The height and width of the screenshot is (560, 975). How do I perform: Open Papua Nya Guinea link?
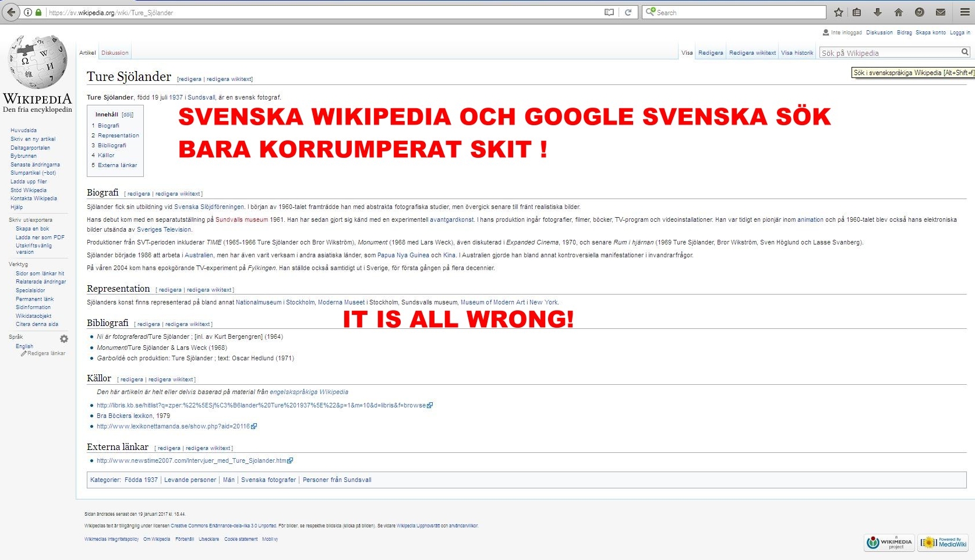tap(404, 256)
